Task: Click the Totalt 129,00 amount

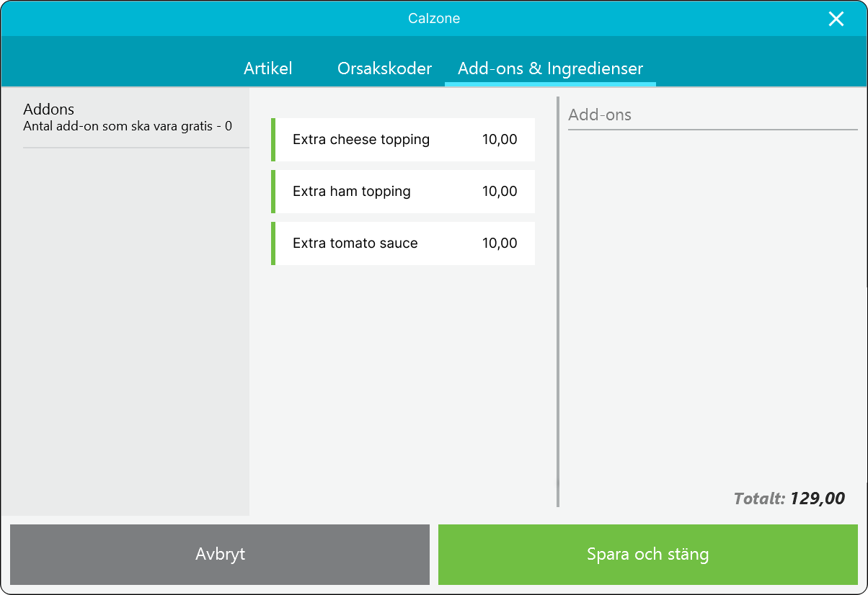Action: pos(817,498)
